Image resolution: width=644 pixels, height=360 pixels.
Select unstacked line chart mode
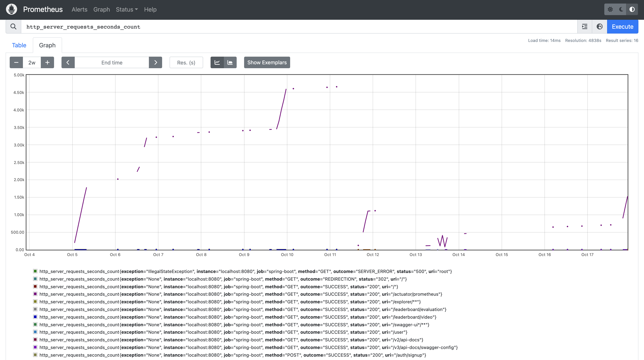coord(217,62)
